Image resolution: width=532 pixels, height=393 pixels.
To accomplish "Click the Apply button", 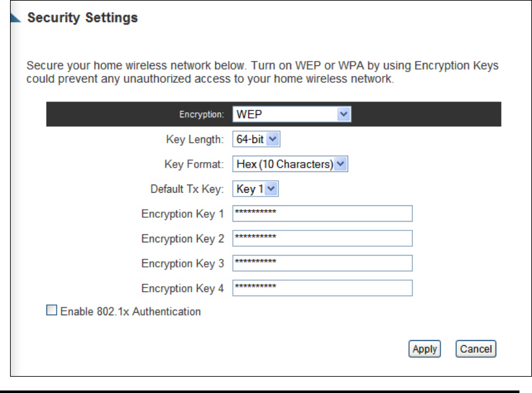I will [425, 349].
